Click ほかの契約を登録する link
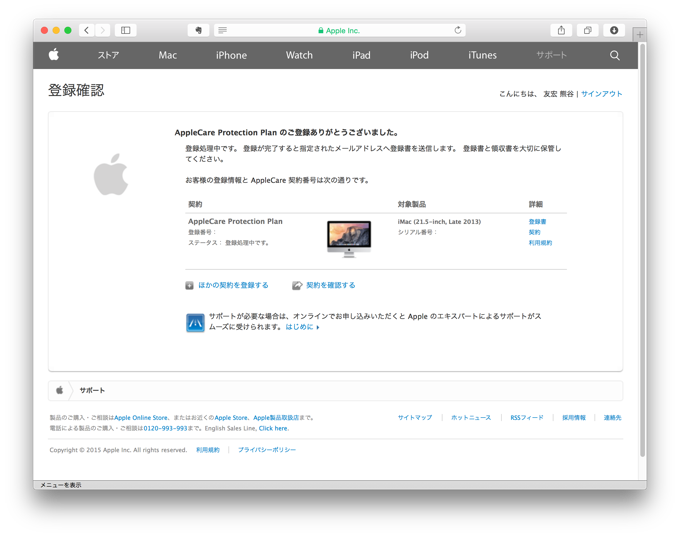The height and width of the screenshot is (537, 680). [232, 285]
